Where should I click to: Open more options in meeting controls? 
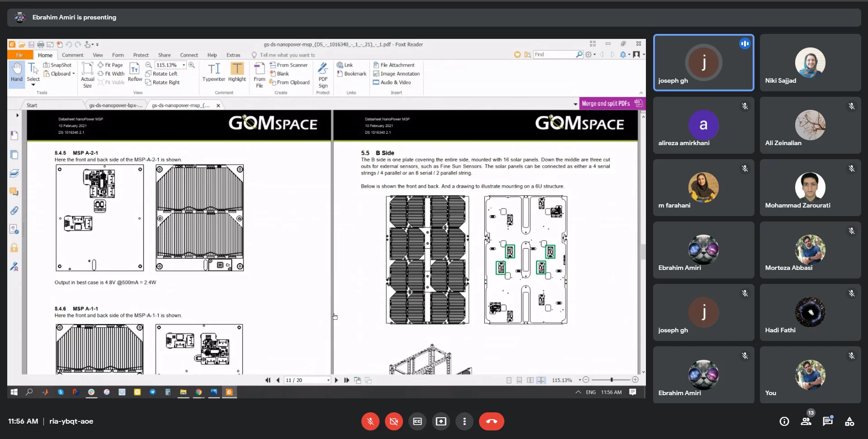coord(465,421)
